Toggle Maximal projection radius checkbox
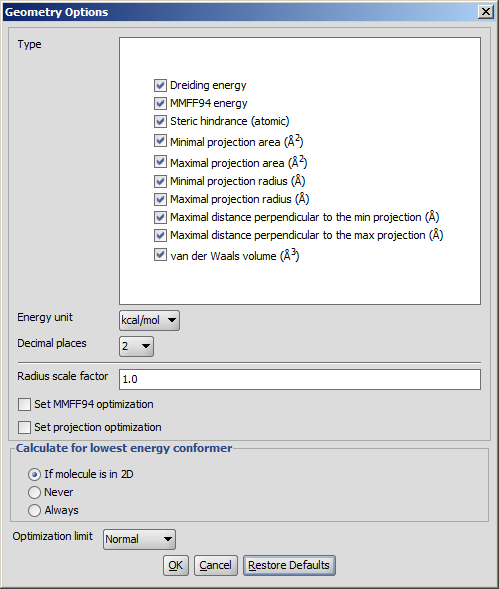The width and height of the screenshot is (499, 589). pos(160,199)
